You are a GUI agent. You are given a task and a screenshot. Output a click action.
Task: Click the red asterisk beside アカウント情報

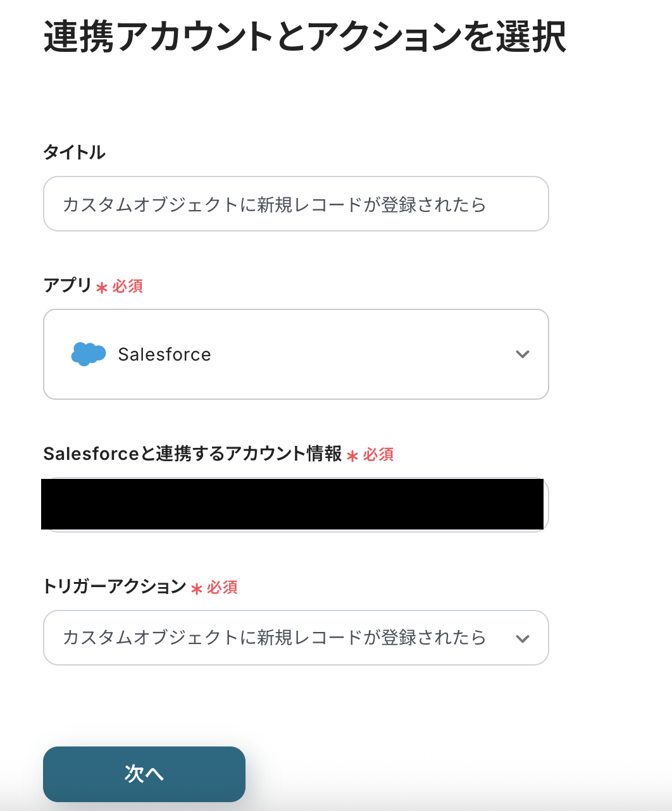[x=352, y=456]
